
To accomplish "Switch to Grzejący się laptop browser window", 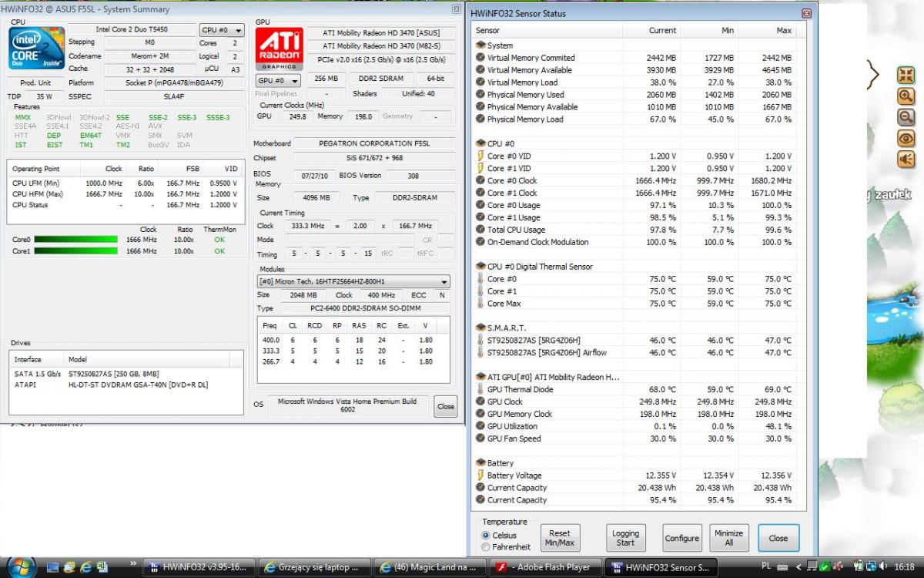I will click(314, 568).
